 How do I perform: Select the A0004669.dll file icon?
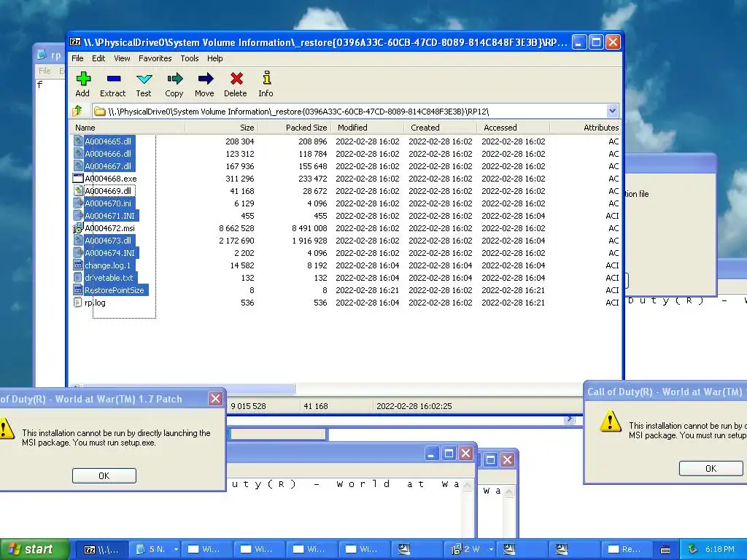coord(78,191)
